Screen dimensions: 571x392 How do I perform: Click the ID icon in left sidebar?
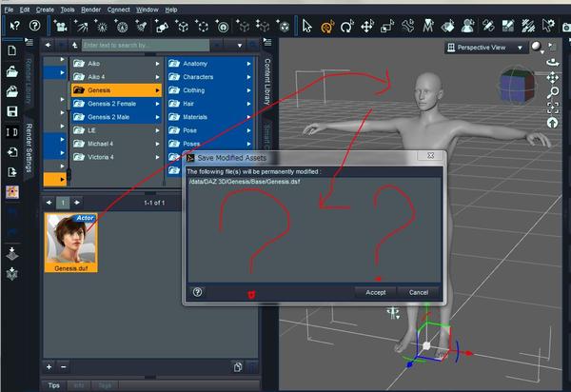12,131
